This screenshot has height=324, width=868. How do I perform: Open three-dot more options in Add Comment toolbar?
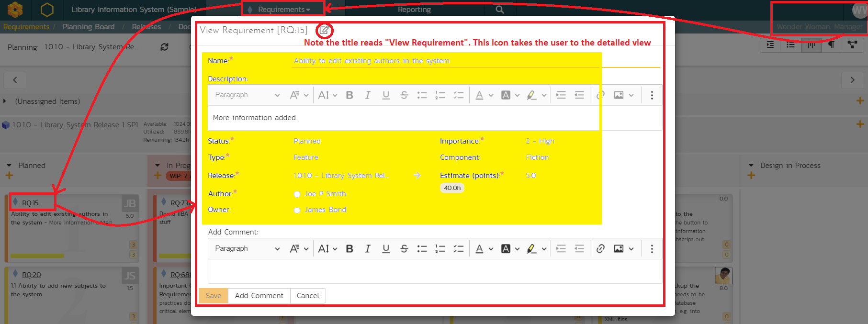tap(652, 248)
